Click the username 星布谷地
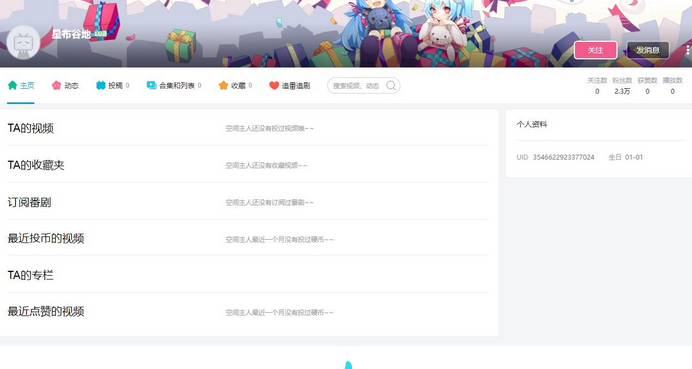Image resolution: width=692 pixels, height=369 pixels. click(71, 34)
